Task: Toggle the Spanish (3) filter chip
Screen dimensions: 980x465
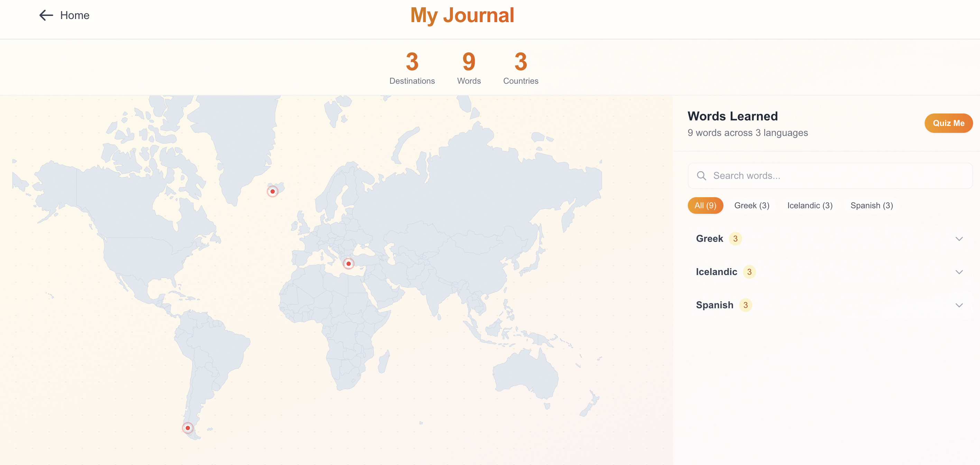Action: [871, 206]
